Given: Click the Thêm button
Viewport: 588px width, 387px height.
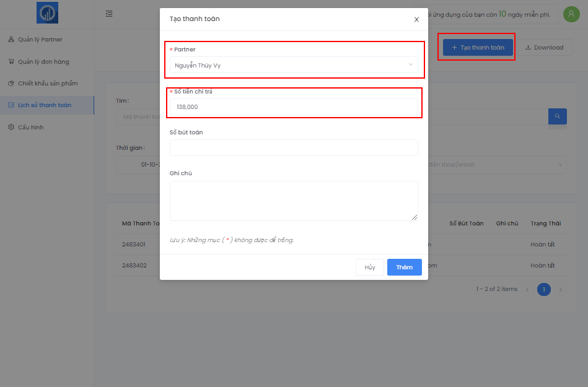Looking at the screenshot, I should [404, 267].
